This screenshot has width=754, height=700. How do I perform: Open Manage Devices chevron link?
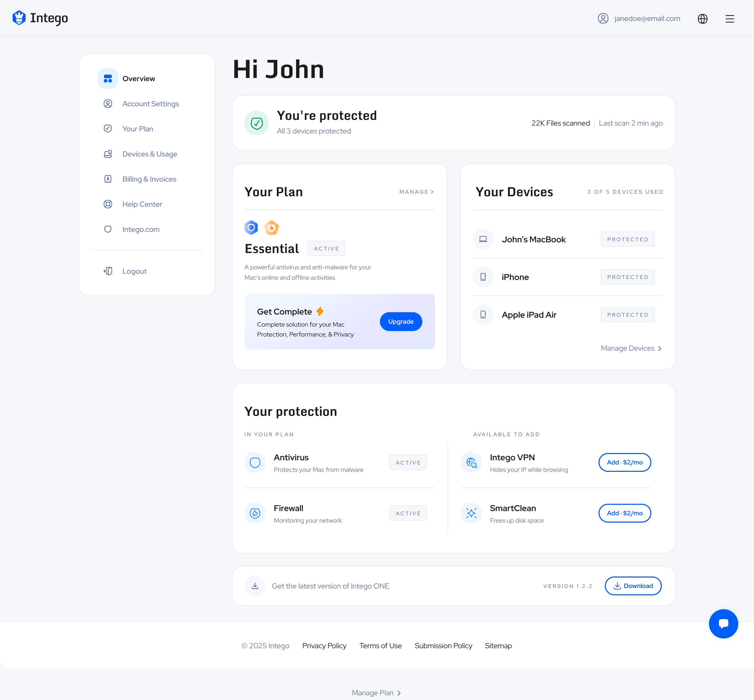631,348
